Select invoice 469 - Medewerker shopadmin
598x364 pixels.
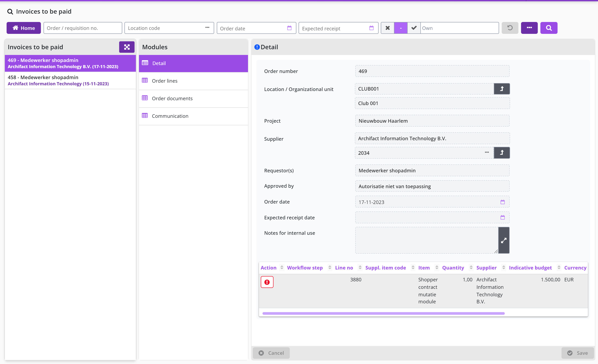click(70, 63)
